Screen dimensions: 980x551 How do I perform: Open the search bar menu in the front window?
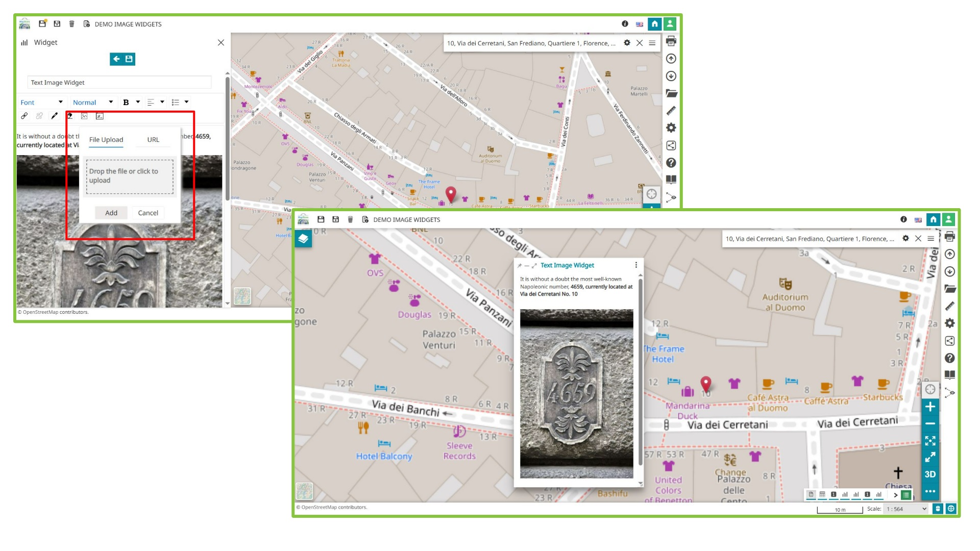[x=931, y=238]
